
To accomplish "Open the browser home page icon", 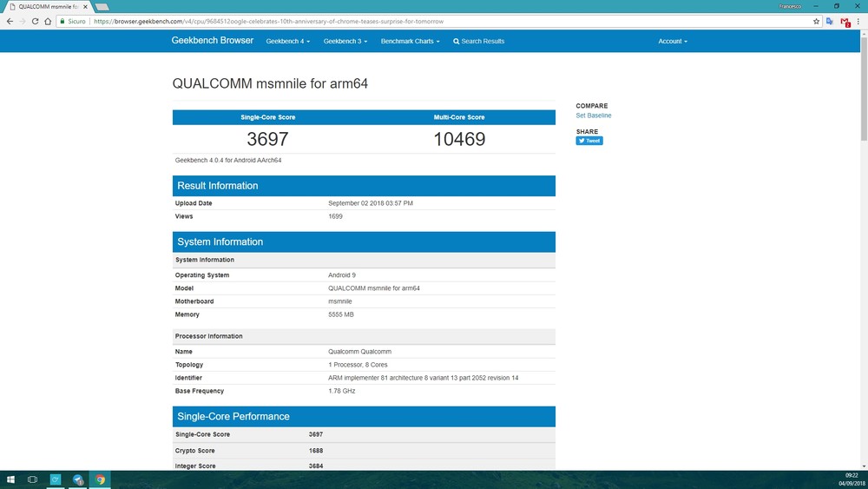I will coord(48,21).
